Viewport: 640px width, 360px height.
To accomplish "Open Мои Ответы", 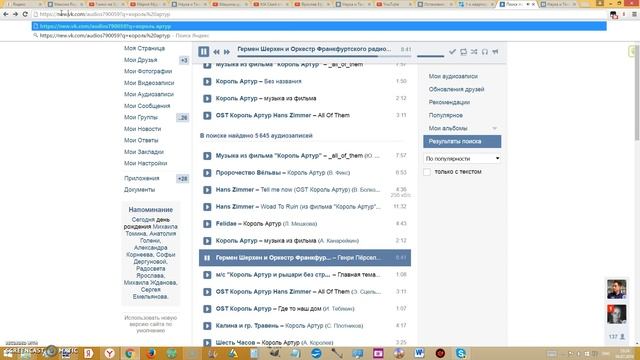I will pos(141,140).
